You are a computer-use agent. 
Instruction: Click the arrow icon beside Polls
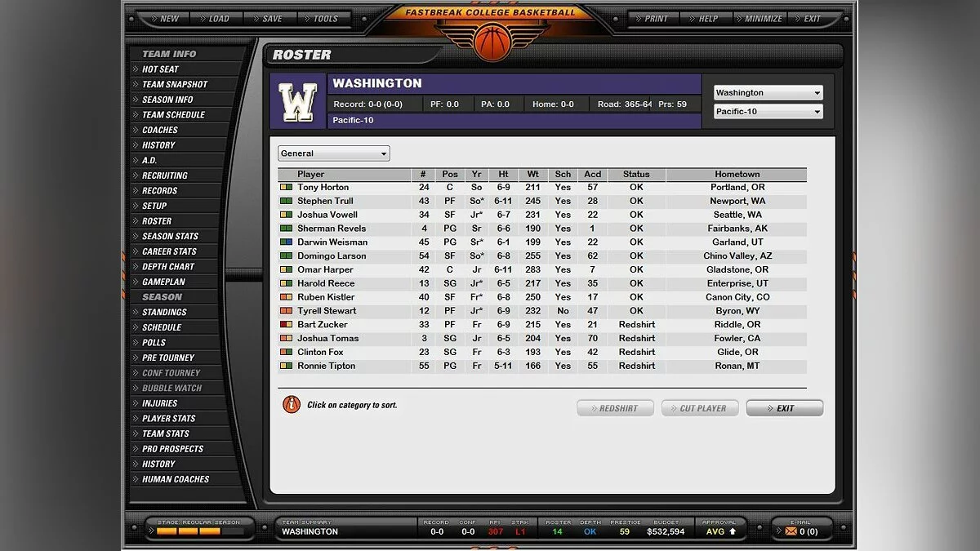[x=136, y=343]
